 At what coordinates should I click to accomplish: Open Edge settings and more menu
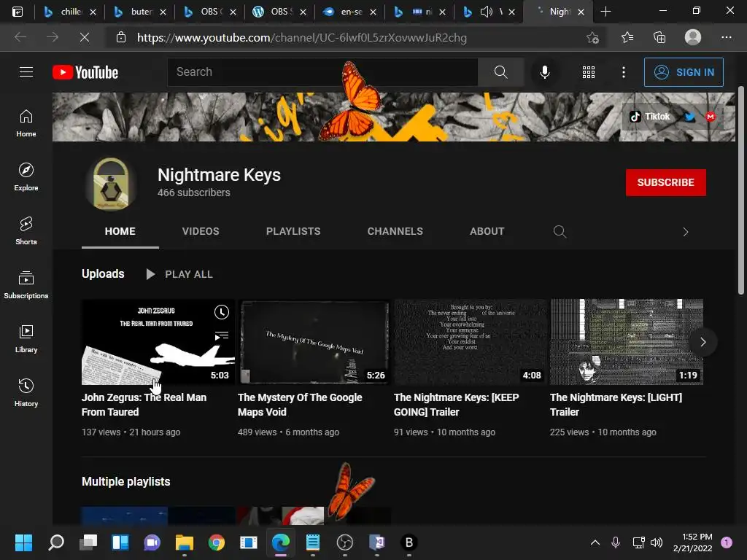point(726,37)
